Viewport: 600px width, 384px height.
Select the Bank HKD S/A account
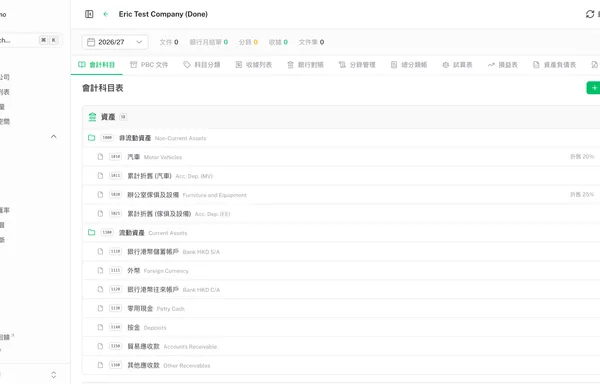(x=341, y=252)
